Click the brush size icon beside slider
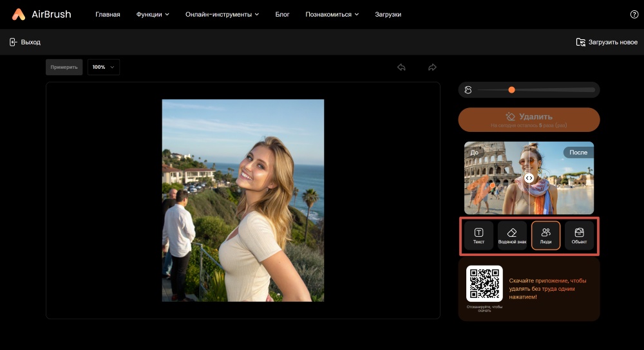Screen dimensions: 644x350 (x=468, y=90)
